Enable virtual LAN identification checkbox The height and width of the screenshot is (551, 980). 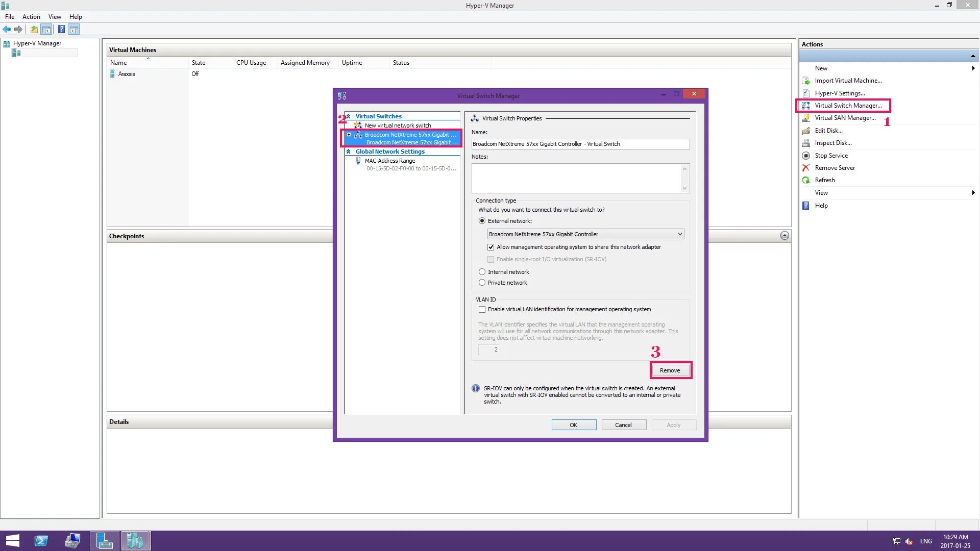click(482, 310)
